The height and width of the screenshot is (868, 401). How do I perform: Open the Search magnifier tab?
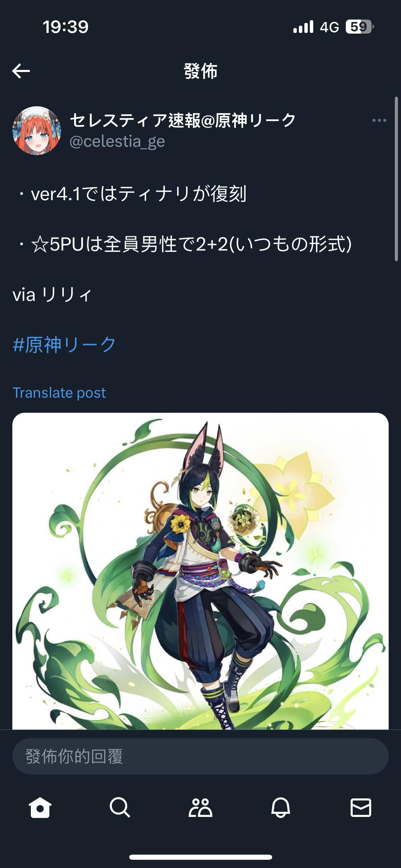click(120, 808)
